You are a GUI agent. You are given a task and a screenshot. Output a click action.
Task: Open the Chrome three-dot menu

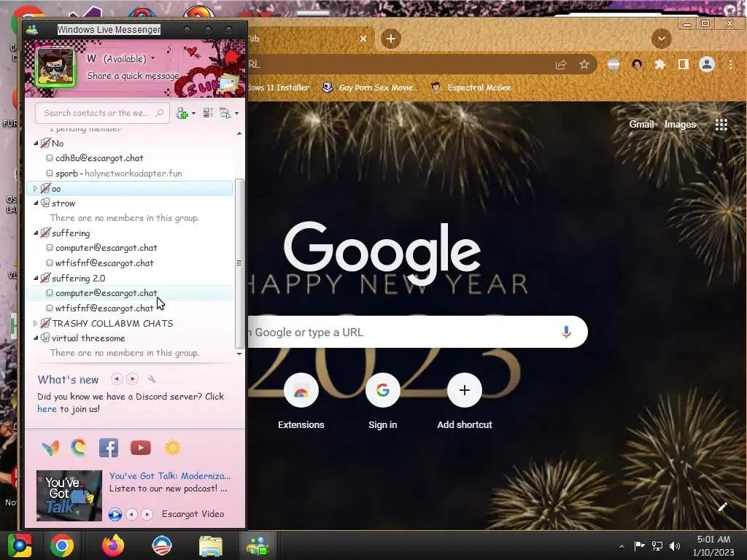730,64
